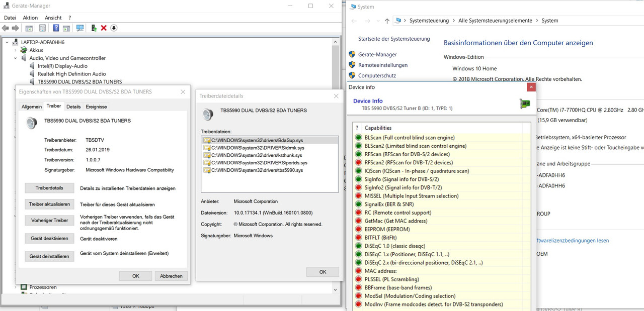
Task: Click the shield icon beside Geräte-Manager link
Action: (x=352, y=54)
